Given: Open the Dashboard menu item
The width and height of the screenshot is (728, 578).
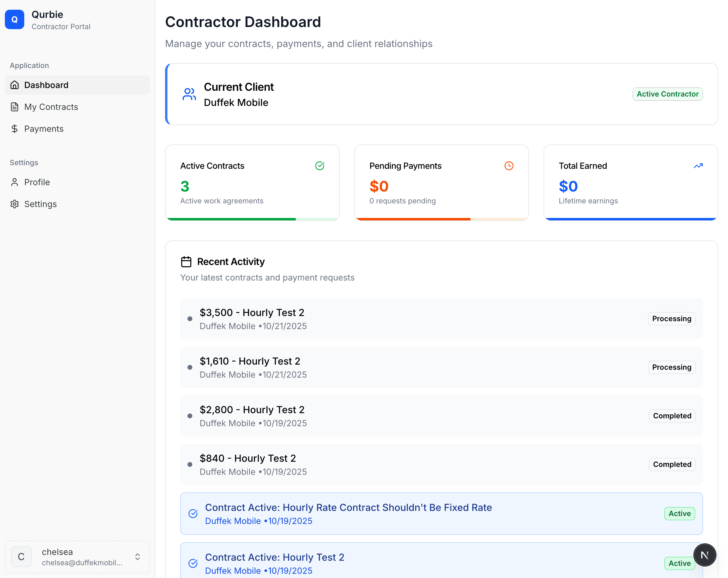Looking at the screenshot, I should click(x=77, y=85).
